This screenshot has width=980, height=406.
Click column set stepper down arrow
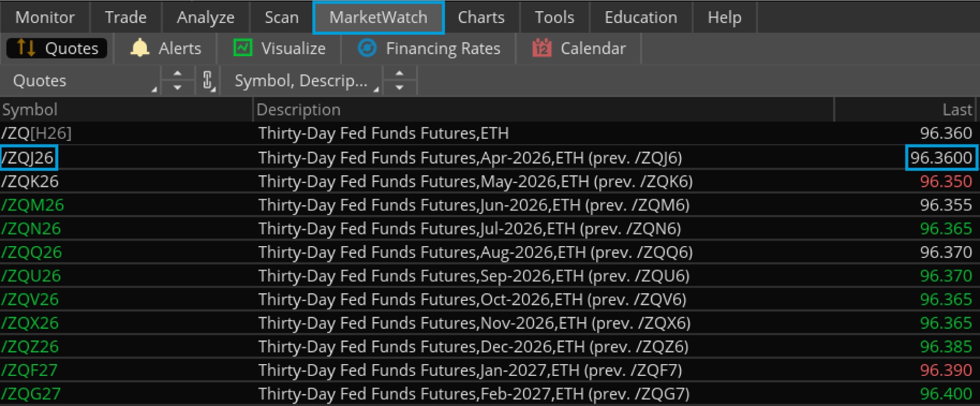400,88
